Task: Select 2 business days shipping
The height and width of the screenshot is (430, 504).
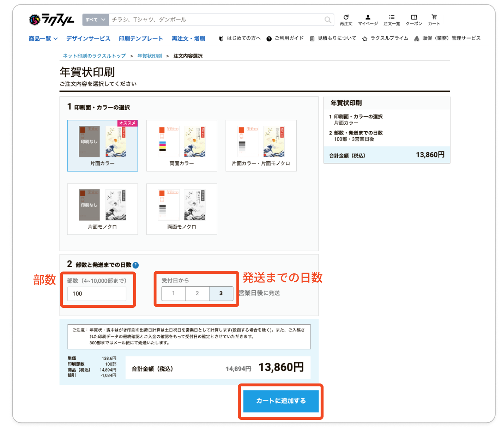Action: click(197, 293)
